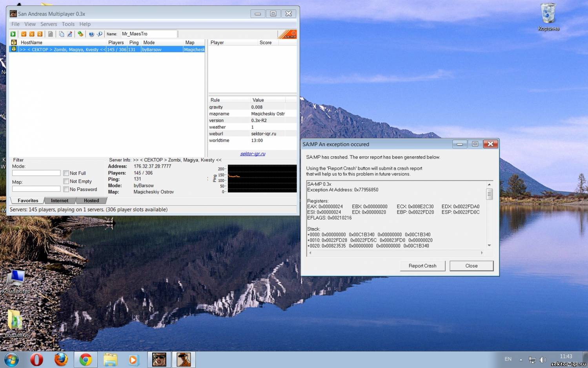Screen dimensions: 588x368
Task: Click the green Connect play icon
Action: (13, 34)
